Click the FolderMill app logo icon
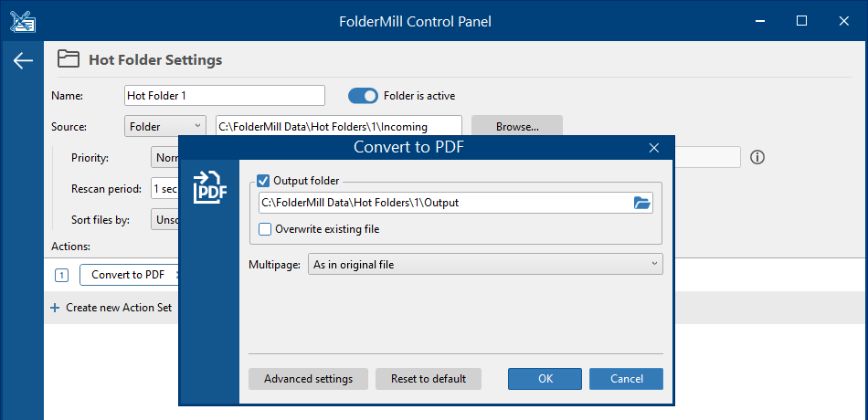Viewport: 868px width, 420px height. point(22,20)
